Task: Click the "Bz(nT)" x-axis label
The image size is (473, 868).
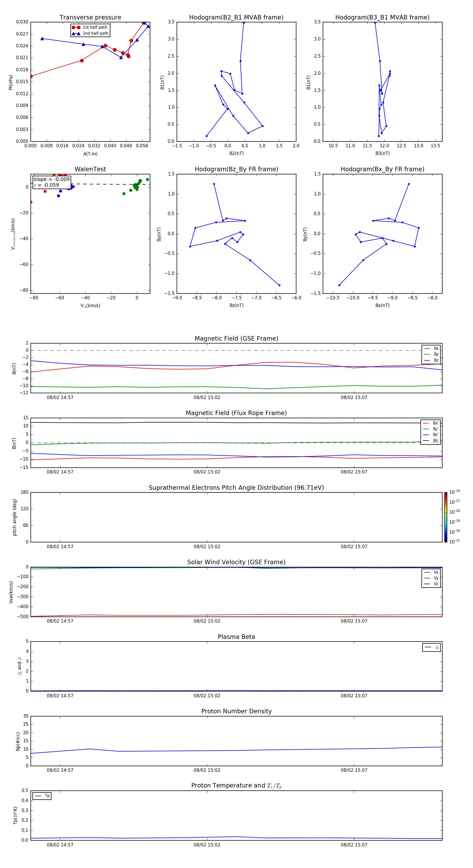Action: (236, 305)
